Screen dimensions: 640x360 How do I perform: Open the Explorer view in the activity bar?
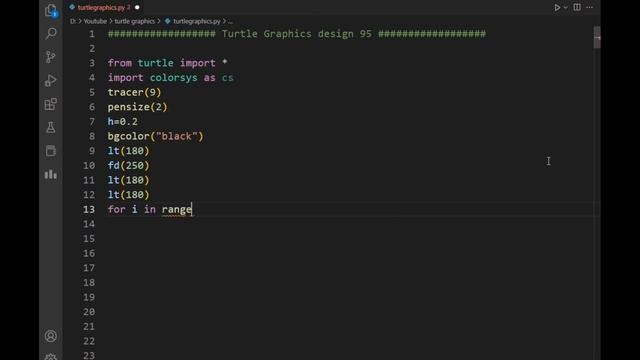[x=51, y=10]
